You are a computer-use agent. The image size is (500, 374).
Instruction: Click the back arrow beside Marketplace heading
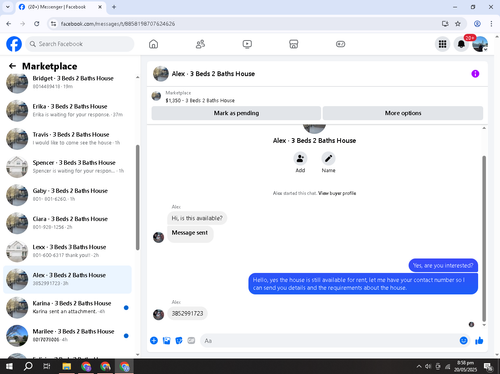click(12, 66)
